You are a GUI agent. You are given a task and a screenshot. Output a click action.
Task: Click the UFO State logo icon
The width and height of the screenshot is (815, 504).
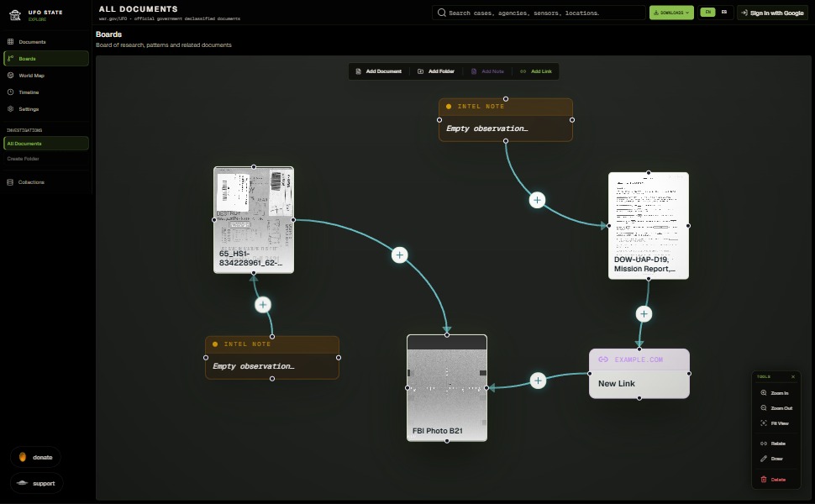point(15,15)
